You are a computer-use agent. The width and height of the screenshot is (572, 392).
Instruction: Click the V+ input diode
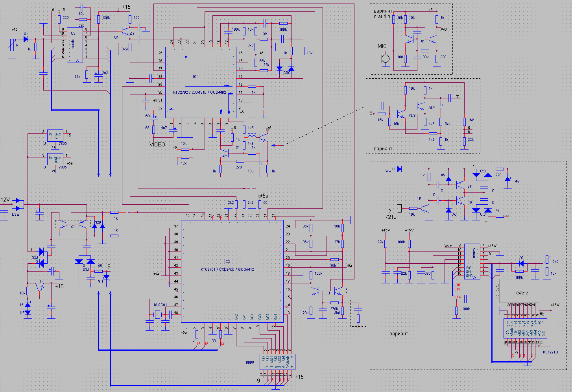coord(399,169)
